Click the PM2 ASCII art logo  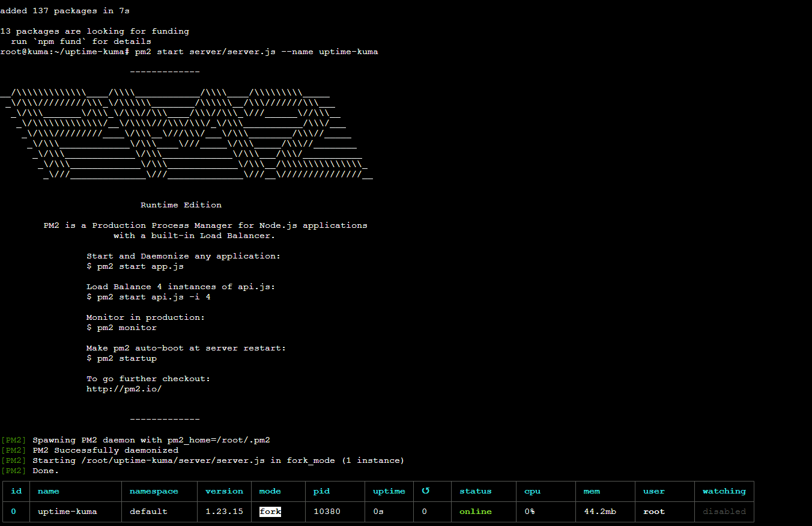[x=186, y=133]
